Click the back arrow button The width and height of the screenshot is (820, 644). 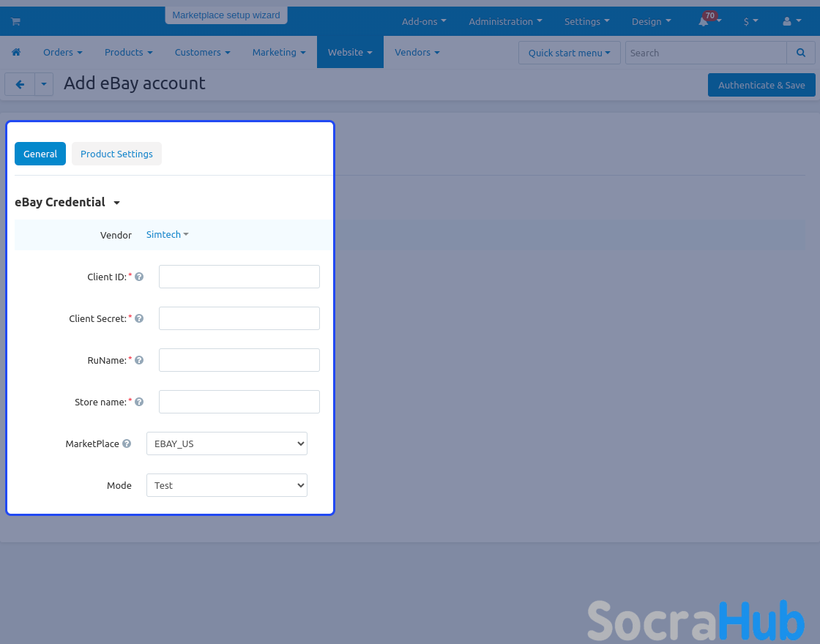pyautogui.click(x=20, y=85)
